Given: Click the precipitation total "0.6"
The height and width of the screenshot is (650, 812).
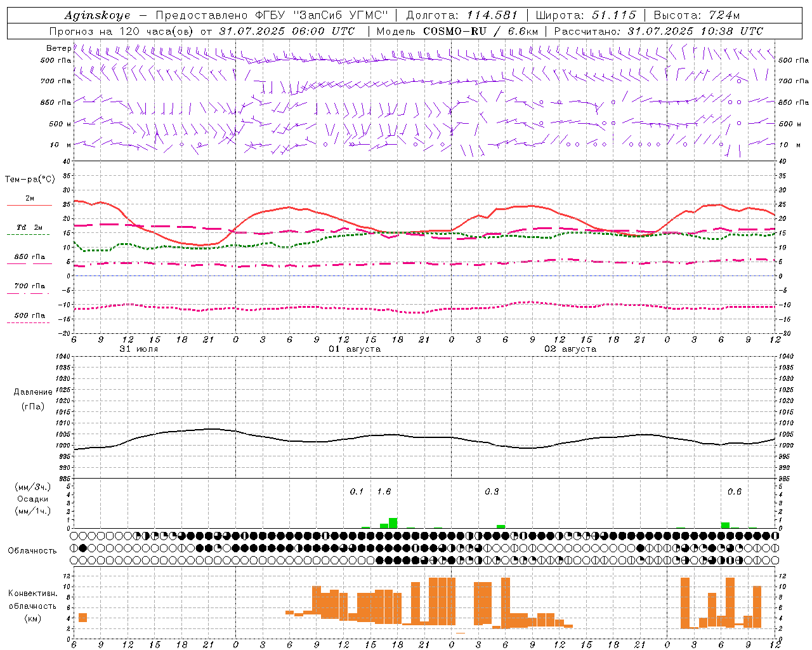Looking at the screenshot, I should click(735, 491).
